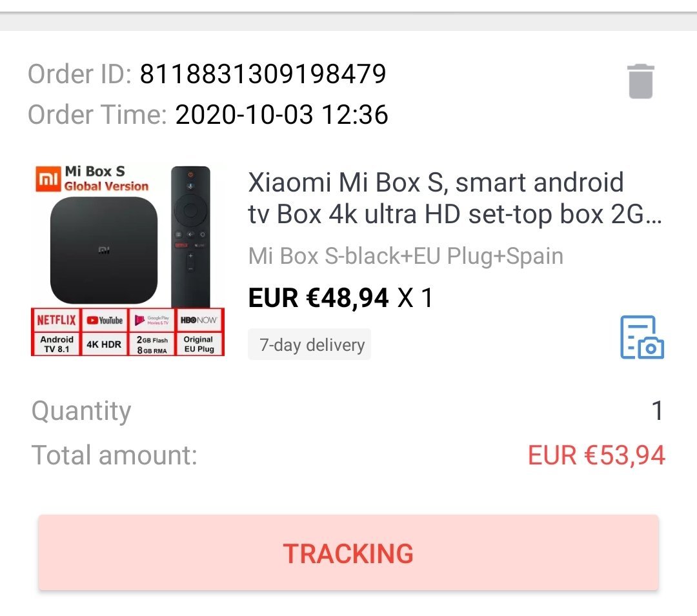Screen dimensions: 697x616
Task: Tap the order time 2020-10-03 12:36
Action: coord(282,115)
